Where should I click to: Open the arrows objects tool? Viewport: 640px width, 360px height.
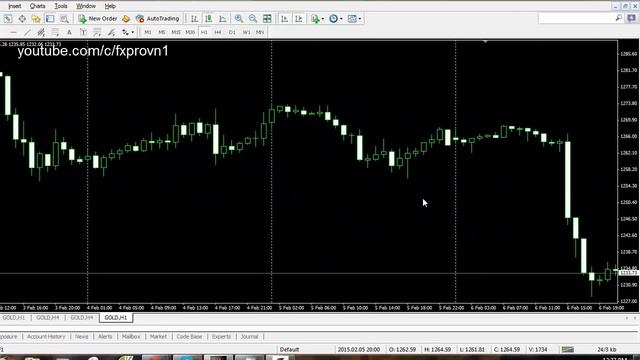point(125,32)
